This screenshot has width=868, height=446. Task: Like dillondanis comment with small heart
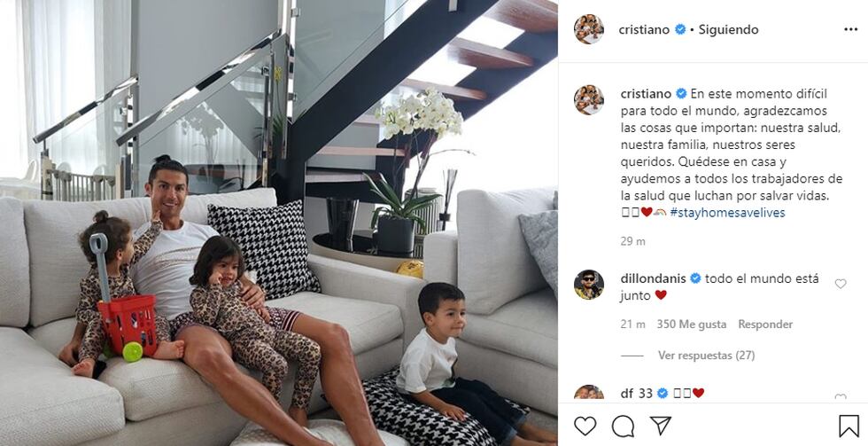tap(841, 284)
